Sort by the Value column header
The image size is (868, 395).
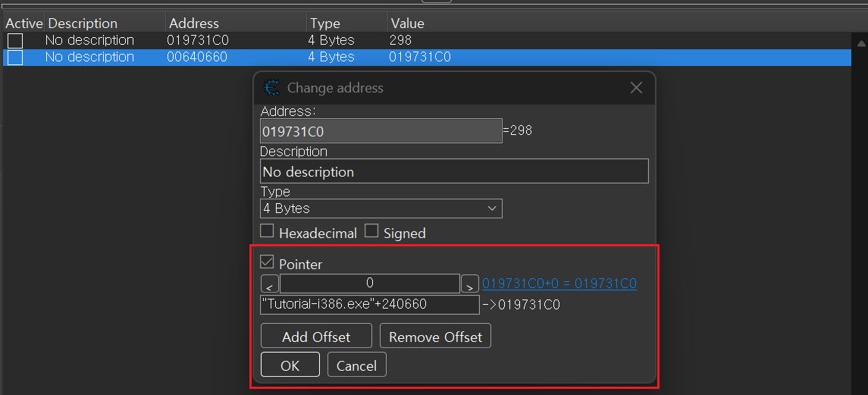[406, 24]
